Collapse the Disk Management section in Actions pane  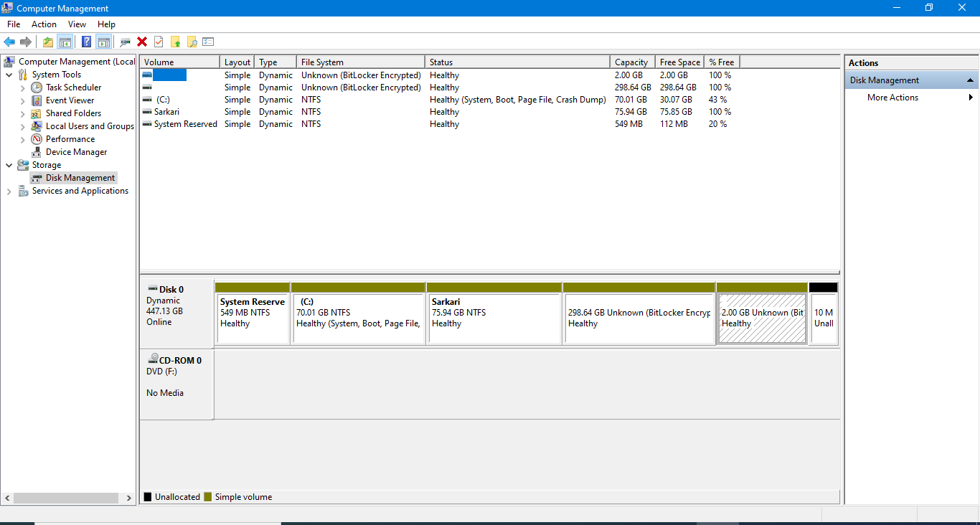[970, 80]
